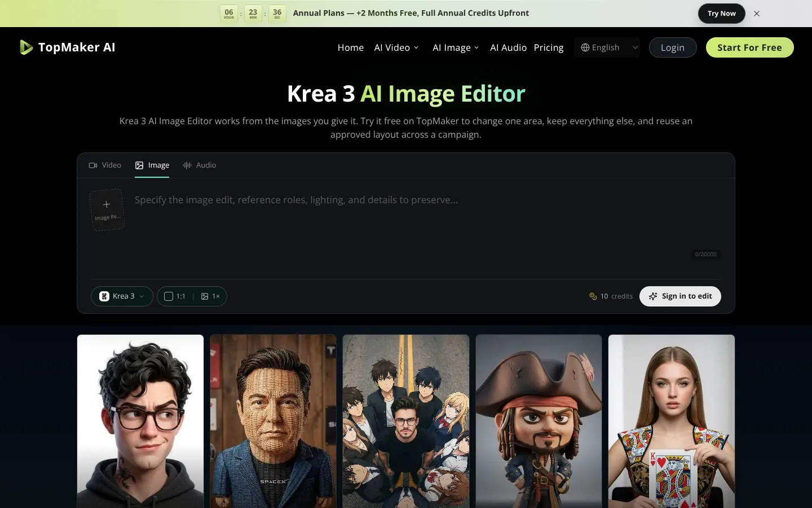Switch to the Audio tab
Image resolution: width=812 pixels, height=508 pixels.
coord(200,165)
